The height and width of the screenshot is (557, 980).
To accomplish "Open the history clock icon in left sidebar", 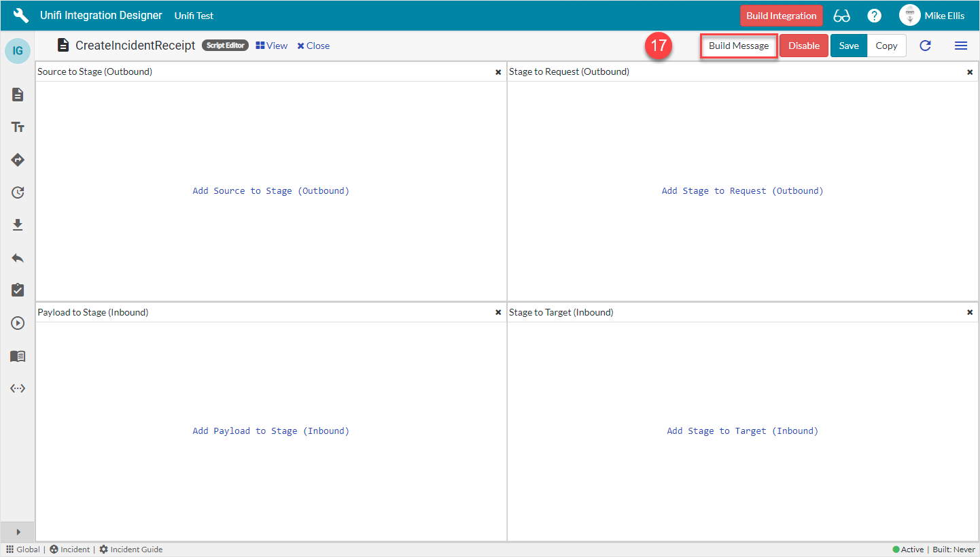I will 17,192.
